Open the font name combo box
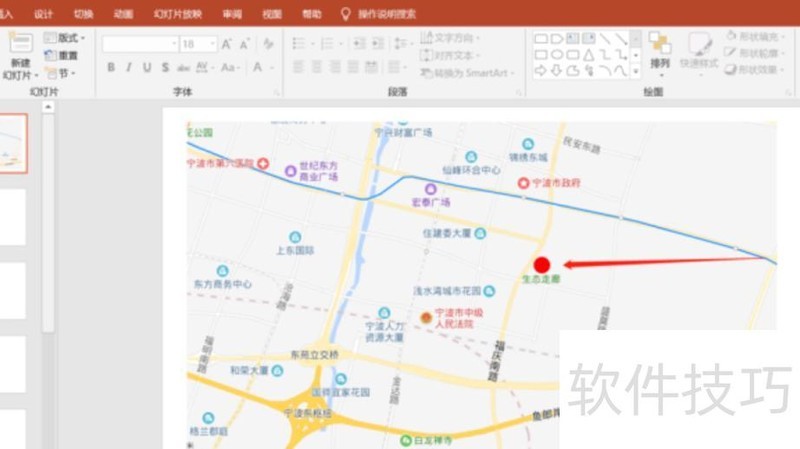The image size is (800, 449). 140,44
